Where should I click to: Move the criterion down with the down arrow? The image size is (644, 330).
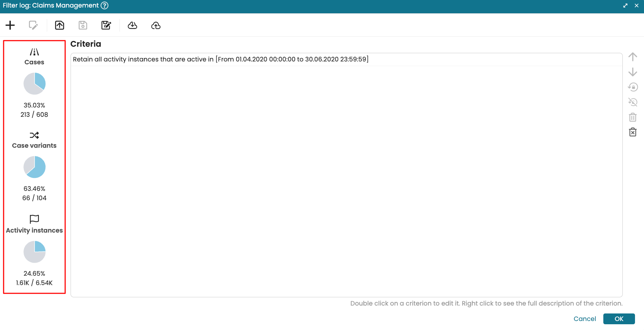[x=632, y=72]
